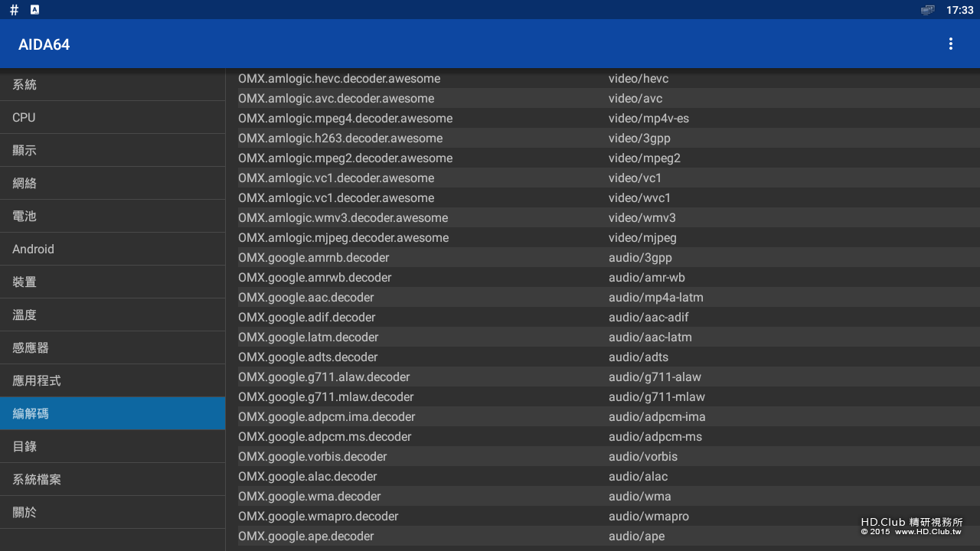
Task: Click the video/hevc MIME type value
Action: click(639, 78)
